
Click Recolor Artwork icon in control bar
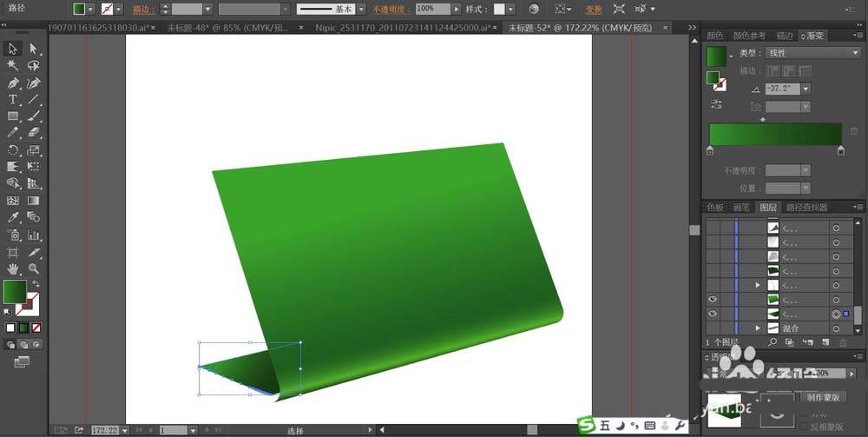[x=534, y=9]
